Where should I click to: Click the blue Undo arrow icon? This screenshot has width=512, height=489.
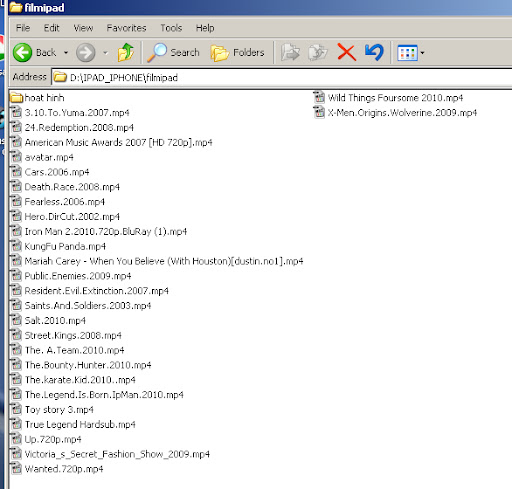click(x=374, y=52)
